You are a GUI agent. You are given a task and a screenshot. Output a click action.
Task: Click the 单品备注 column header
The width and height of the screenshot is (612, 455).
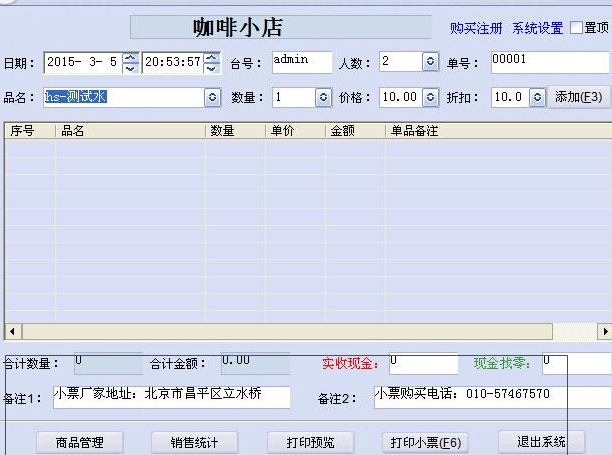pyautogui.click(x=498, y=131)
